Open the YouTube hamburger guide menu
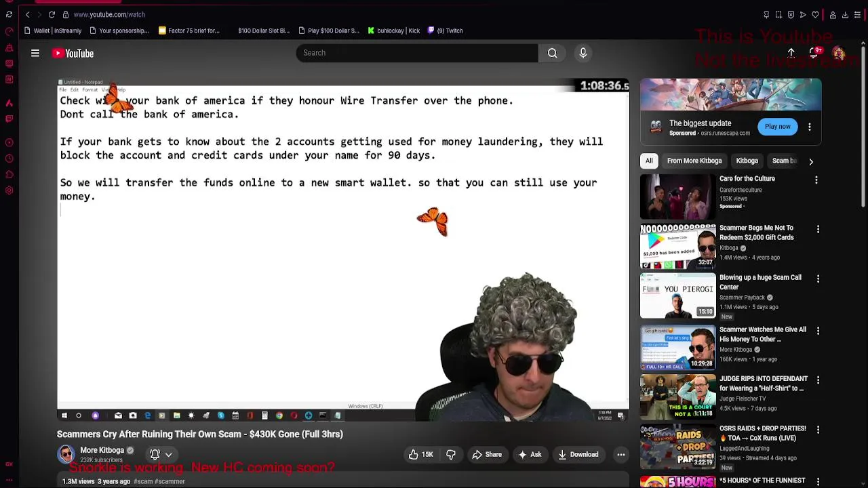This screenshot has width=868, height=488. (x=35, y=53)
